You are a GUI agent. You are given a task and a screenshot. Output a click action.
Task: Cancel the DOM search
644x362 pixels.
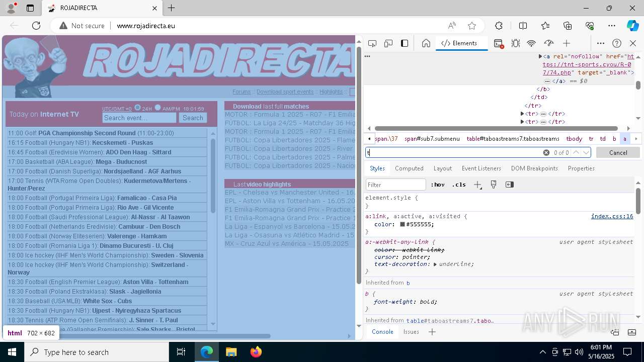point(618,152)
